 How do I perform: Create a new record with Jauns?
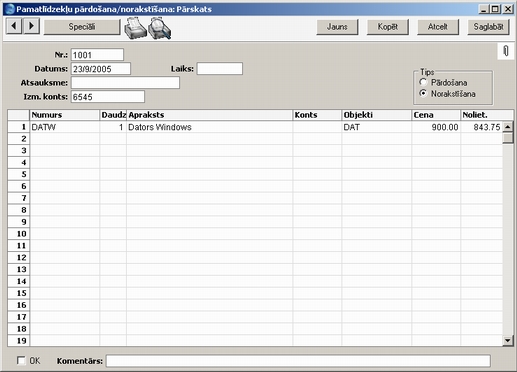click(x=337, y=27)
